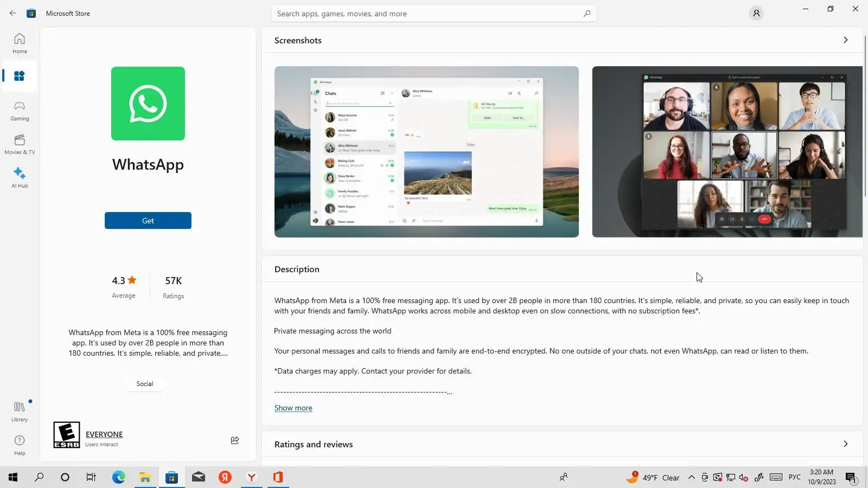
Task: Click the network tray icon
Action: 731,477
